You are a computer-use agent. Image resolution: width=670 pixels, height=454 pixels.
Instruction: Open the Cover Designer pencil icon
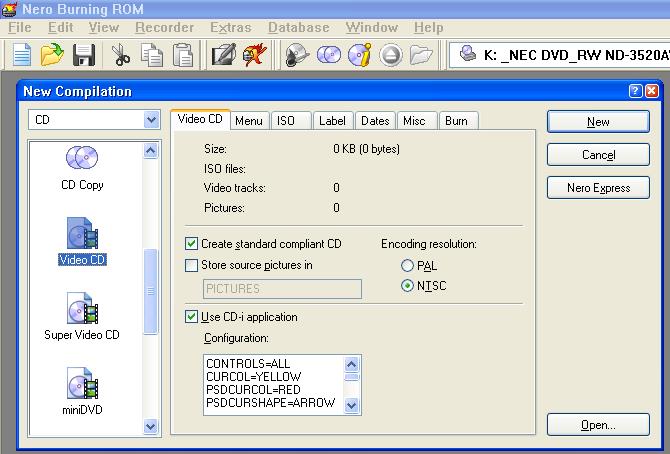[224, 55]
